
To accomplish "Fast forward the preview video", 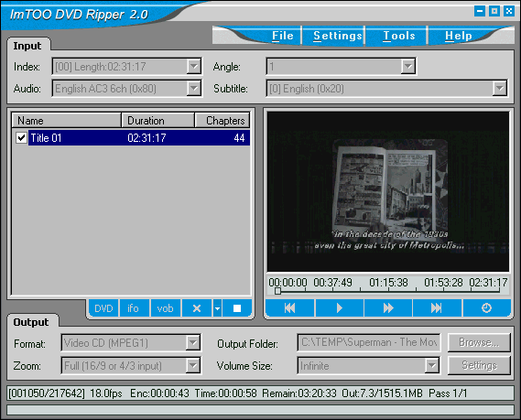I will pyautogui.click(x=388, y=308).
